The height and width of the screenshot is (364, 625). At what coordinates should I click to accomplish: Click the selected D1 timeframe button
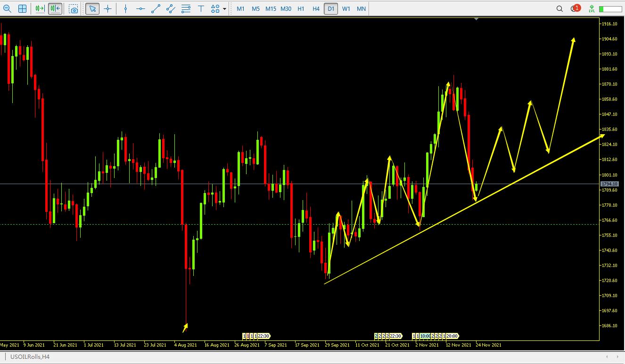click(331, 9)
